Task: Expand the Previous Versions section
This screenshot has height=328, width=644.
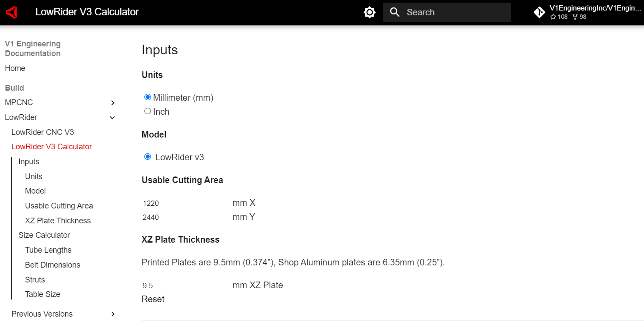Action: [112, 314]
